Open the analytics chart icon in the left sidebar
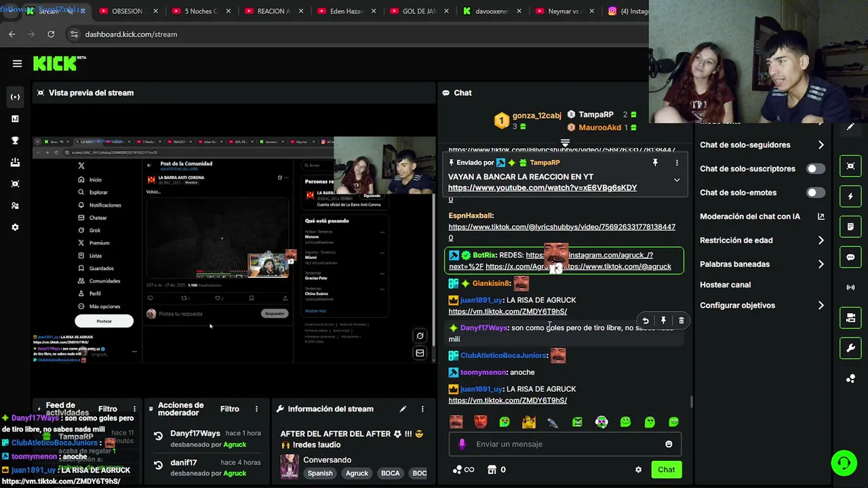 click(15, 119)
